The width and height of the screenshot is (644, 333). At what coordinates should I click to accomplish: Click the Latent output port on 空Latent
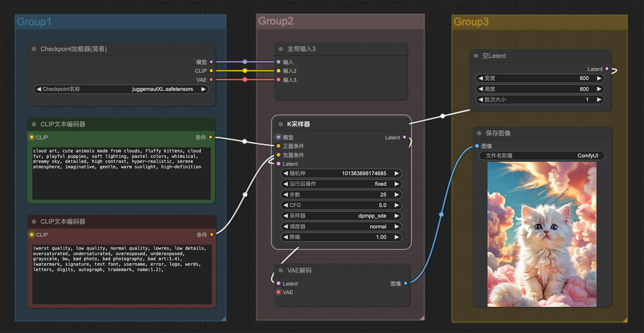(607, 69)
